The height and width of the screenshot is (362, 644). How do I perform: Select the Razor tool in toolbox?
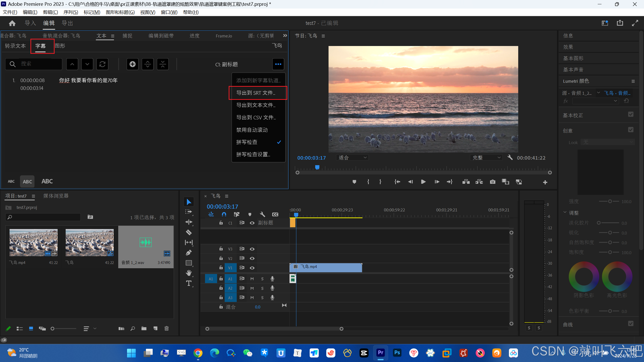point(189,232)
